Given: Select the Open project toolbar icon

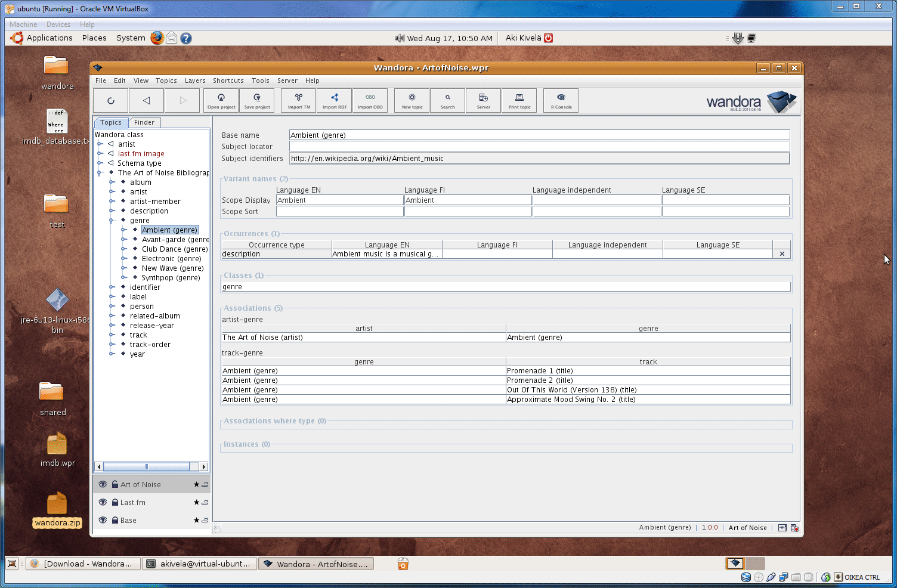Looking at the screenshot, I should coord(221,100).
